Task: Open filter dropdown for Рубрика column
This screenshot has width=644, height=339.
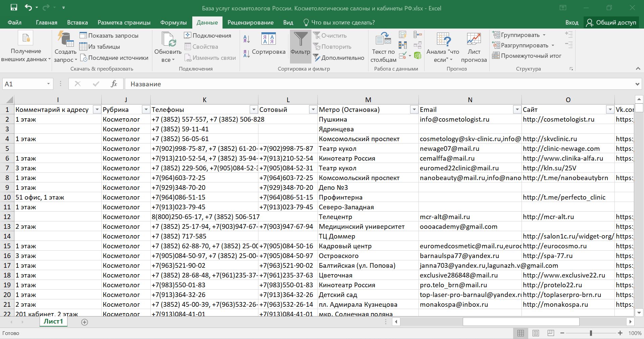Action: [x=146, y=110]
